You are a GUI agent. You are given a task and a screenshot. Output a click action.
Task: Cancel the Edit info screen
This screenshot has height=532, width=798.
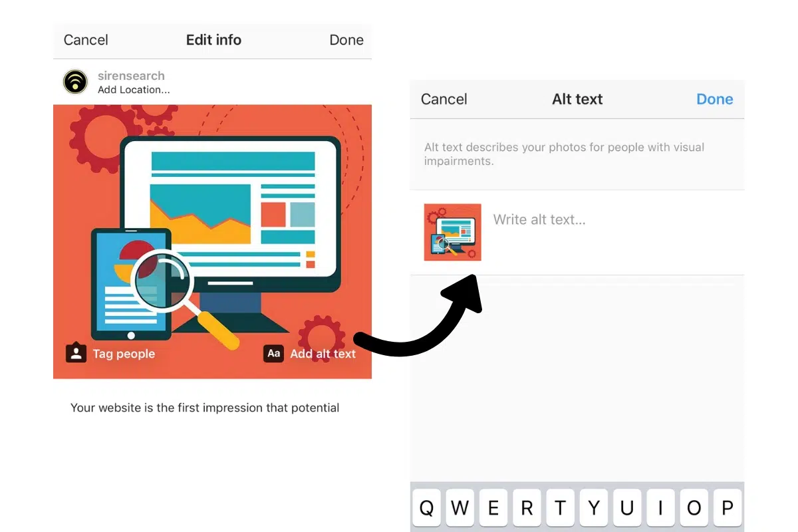click(x=86, y=40)
